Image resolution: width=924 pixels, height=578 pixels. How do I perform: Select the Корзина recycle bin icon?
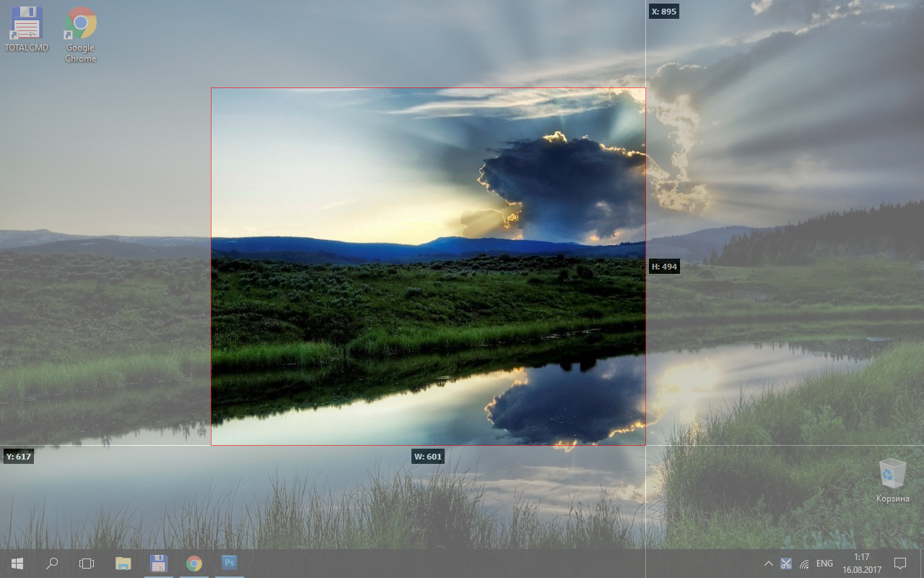892,480
